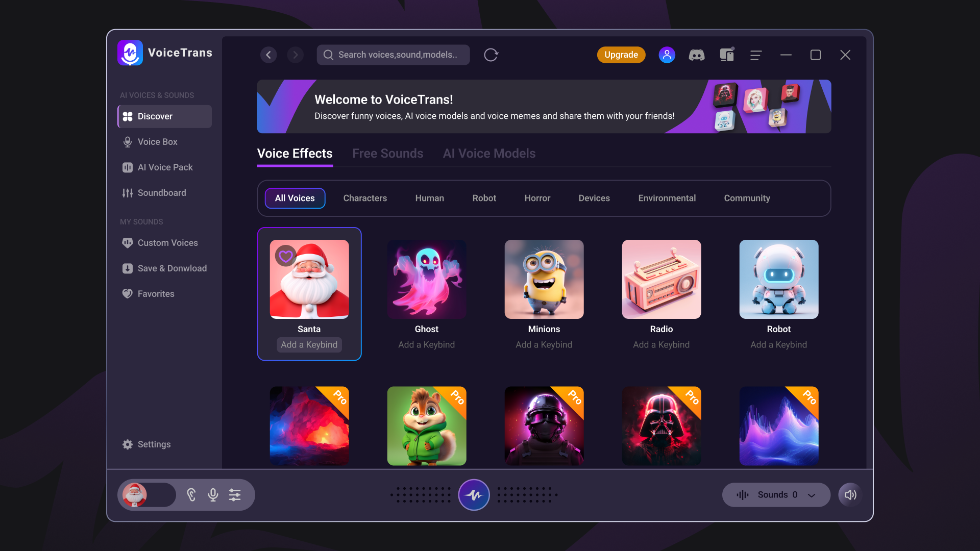
Task: Expand navigation forward arrow
Action: [295, 55]
